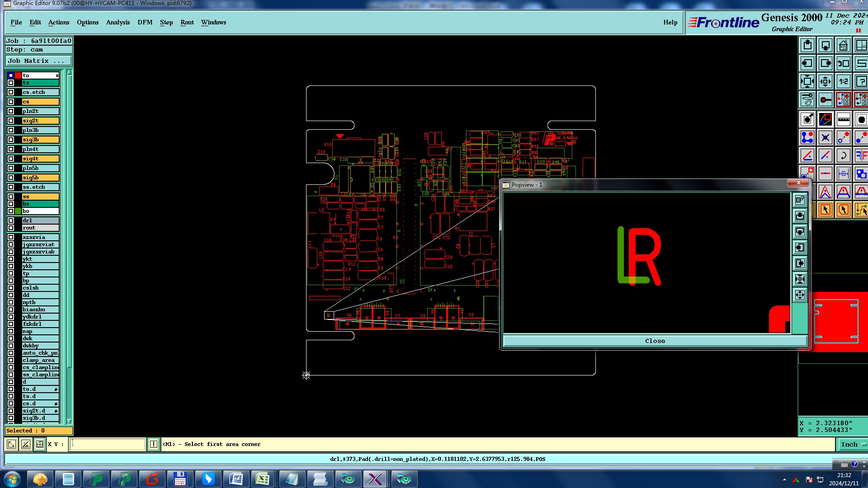Select the rectangle arrow selection tool
Image resolution: width=868 pixels, height=488 pixels.
(826, 210)
